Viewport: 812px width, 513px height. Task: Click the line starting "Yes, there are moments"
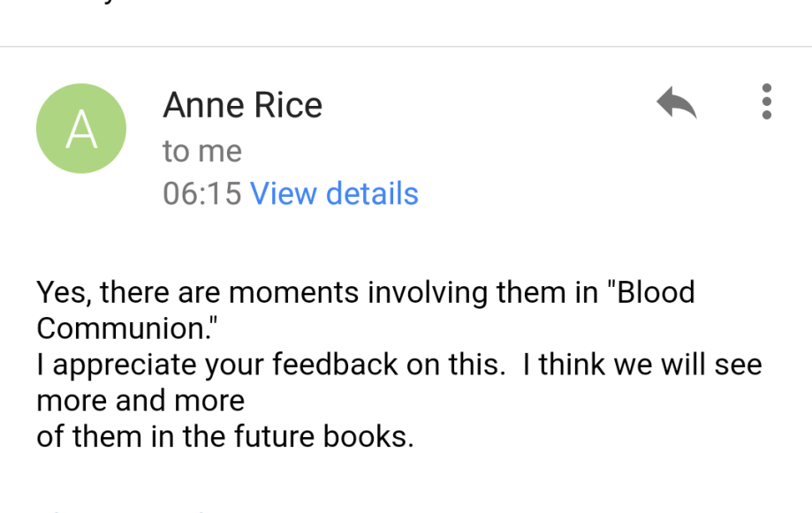tap(365, 291)
